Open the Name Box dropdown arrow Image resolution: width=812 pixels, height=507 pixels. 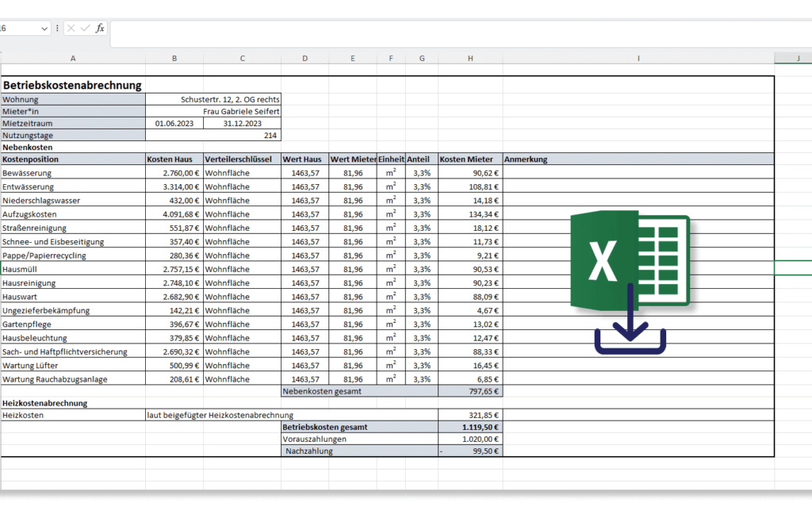pyautogui.click(x=44, y=29)
